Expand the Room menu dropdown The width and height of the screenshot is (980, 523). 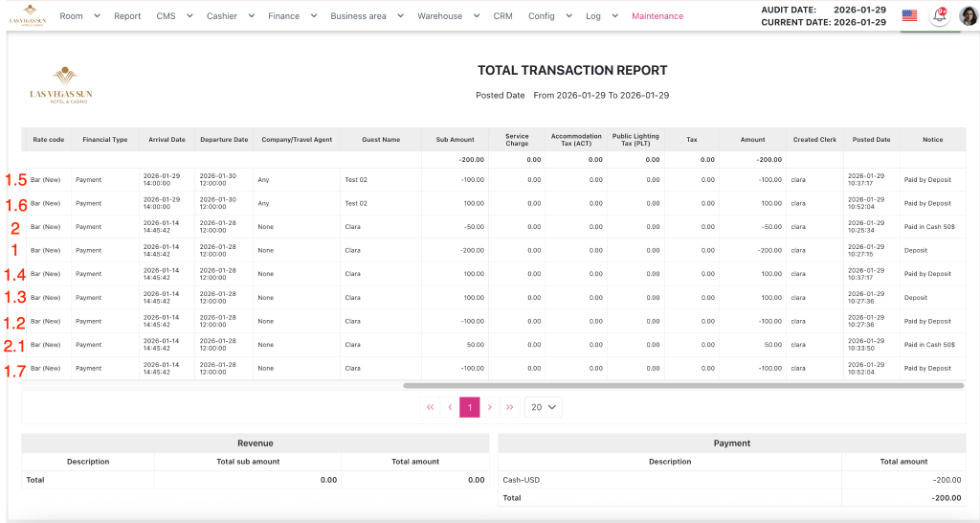tap(79, 16)
